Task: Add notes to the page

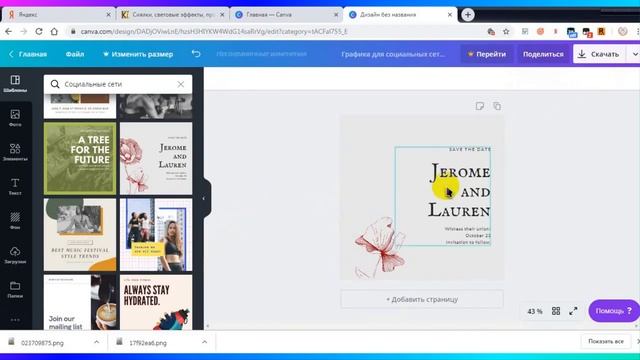Action: 480,106
